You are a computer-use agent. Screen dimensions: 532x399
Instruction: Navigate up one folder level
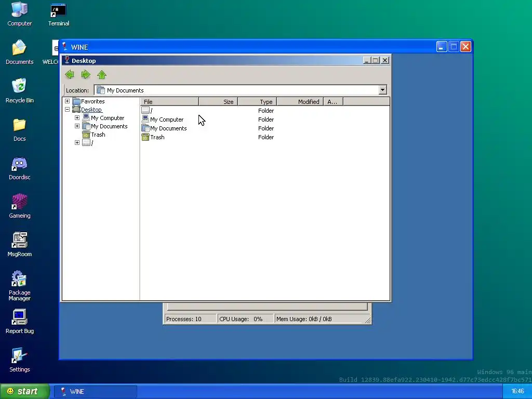(102, 74)
